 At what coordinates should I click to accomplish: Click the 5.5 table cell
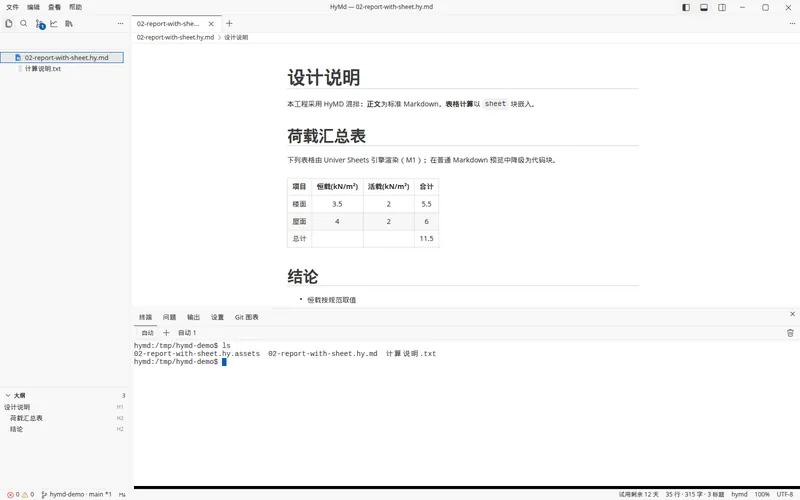(427, 204)
